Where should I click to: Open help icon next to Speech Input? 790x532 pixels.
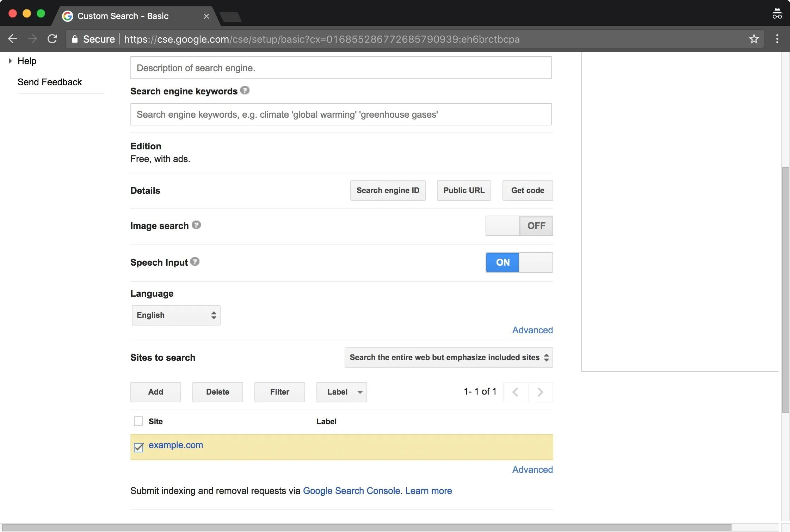coord(195,262)
